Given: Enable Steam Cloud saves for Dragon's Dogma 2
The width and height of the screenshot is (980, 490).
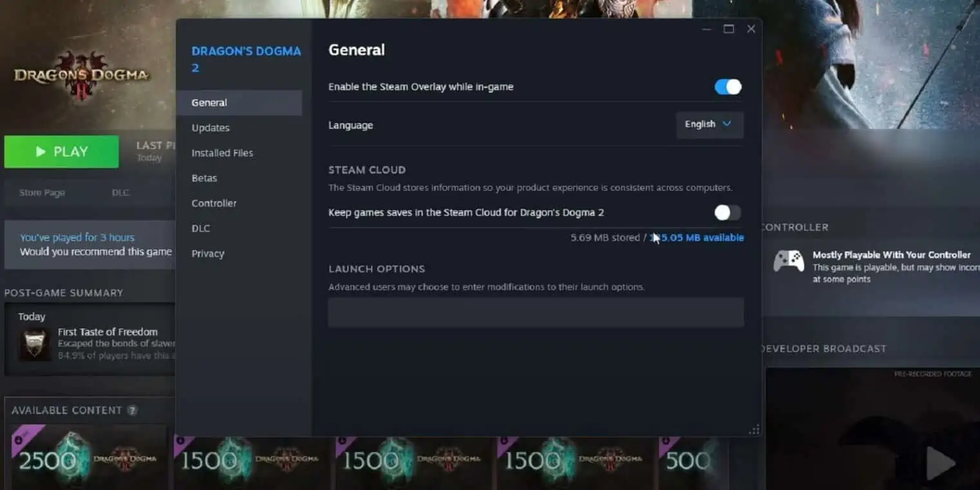Looking at the screenshot, I should pos(728,212).
